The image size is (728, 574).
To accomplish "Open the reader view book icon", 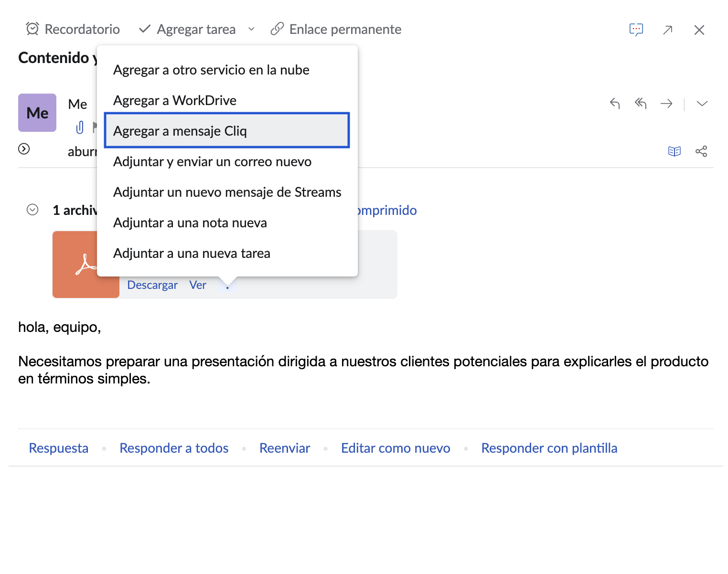I will 674,151.
